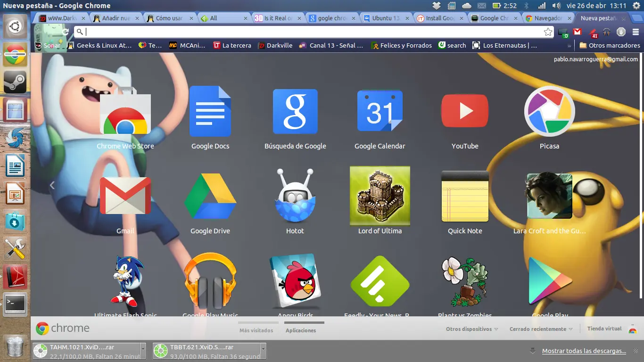Viewport: 644px width, 362px height.
Task: Open the Ubuntu Dash home button
Action: click(x=15, y=26)
